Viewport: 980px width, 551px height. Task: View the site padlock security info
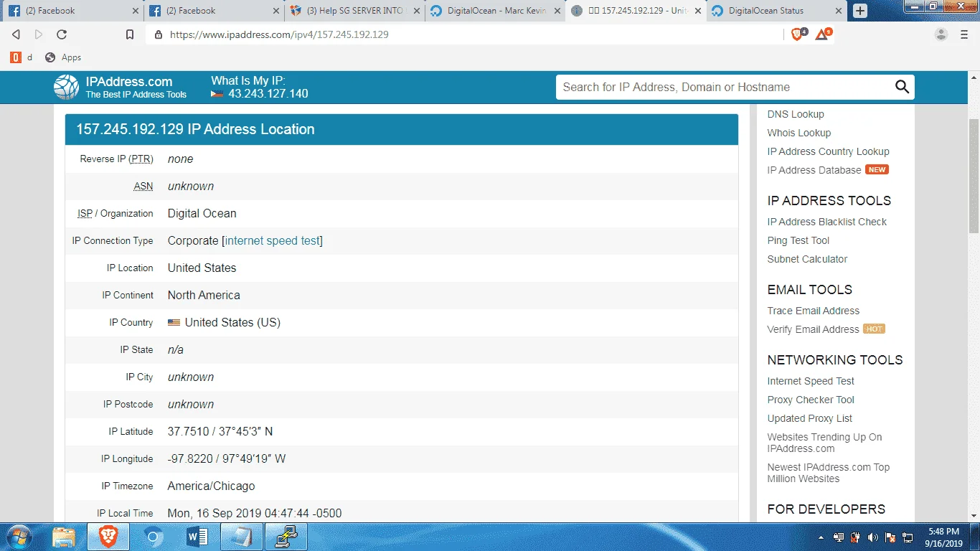[158, 34]
